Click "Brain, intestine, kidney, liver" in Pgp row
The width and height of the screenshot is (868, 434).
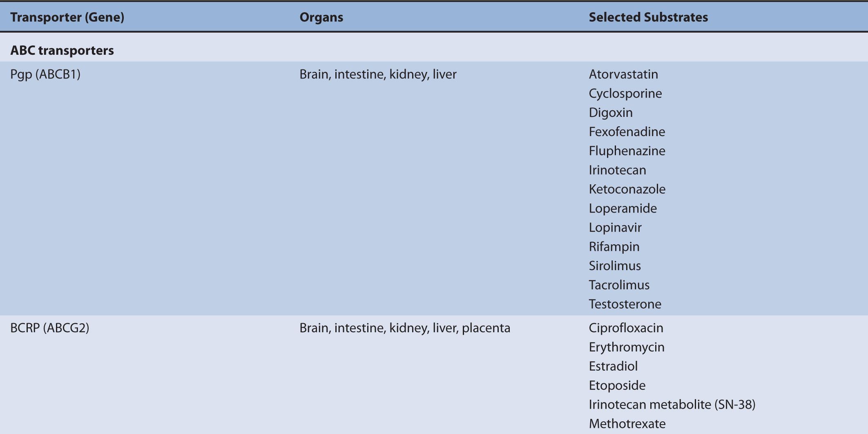point(378,74)
